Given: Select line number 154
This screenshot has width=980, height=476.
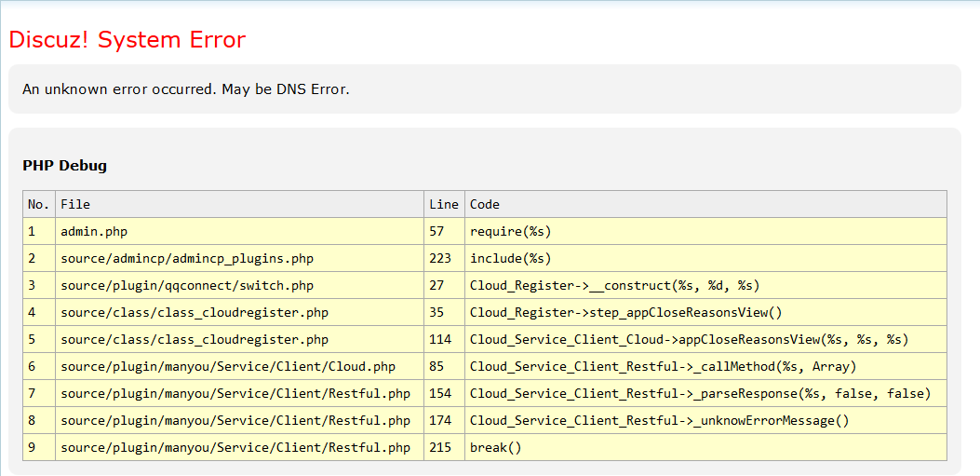Looking at the screenshot, I should tap(444, 393).
